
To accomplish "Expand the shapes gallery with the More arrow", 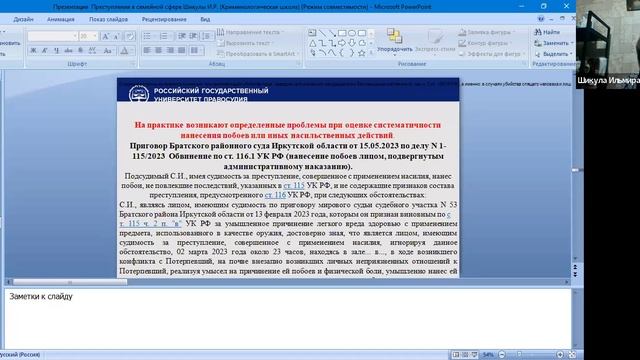I will tap(371, 53).
